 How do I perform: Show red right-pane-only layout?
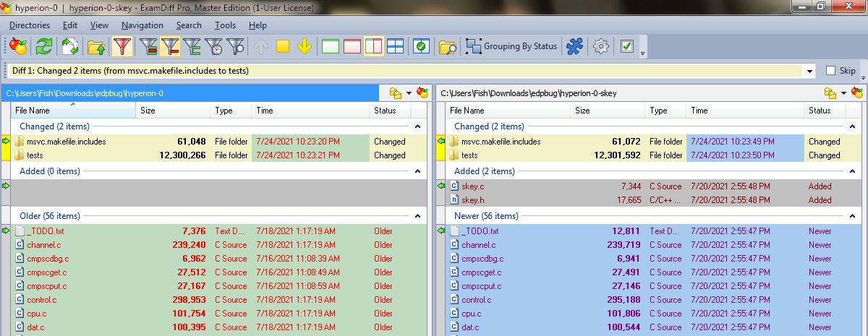pyautogui.click(x=352, y=46)
